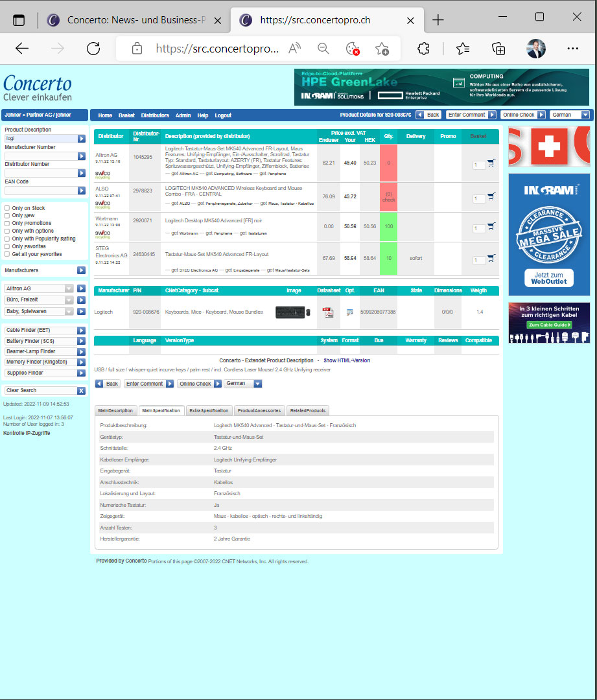
Task: Click arrow next to Cable Finder (EET)
Action: [81, 331]
